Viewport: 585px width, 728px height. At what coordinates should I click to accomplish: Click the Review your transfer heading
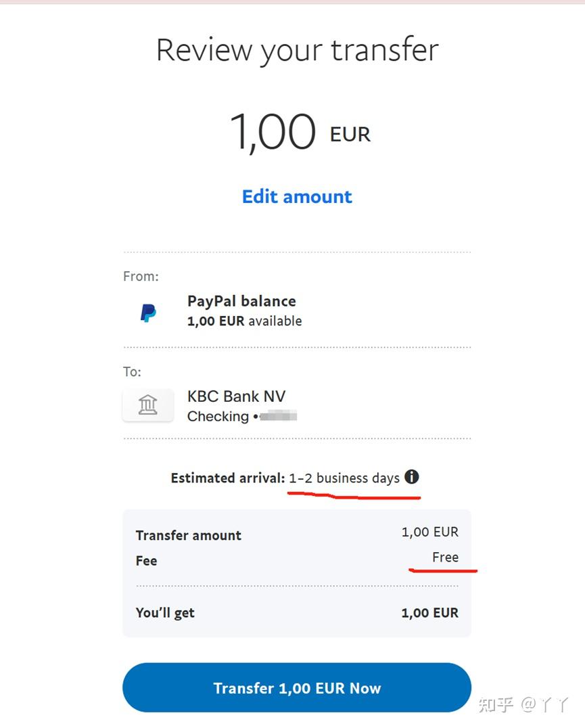click(x=296, y=49)
